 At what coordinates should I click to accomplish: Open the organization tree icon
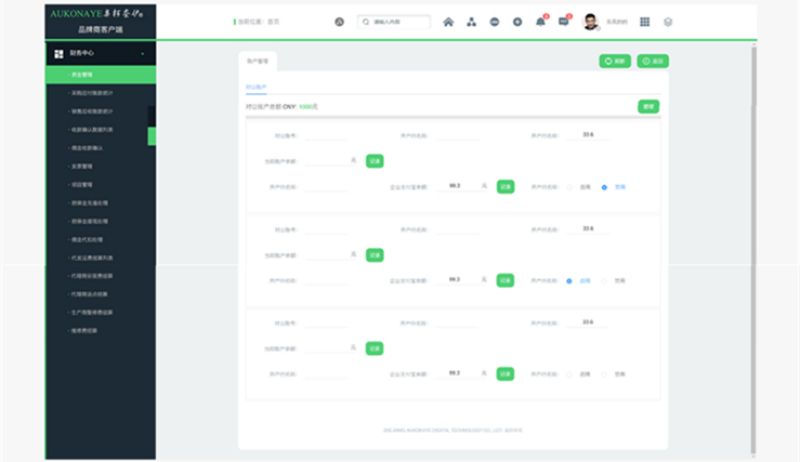coord(471,21)
